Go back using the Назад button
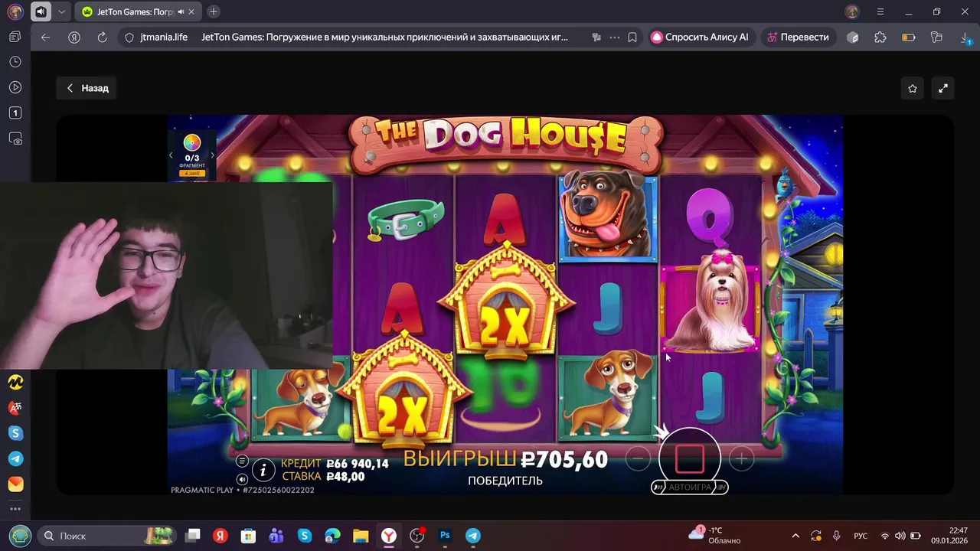 (87, 88)
